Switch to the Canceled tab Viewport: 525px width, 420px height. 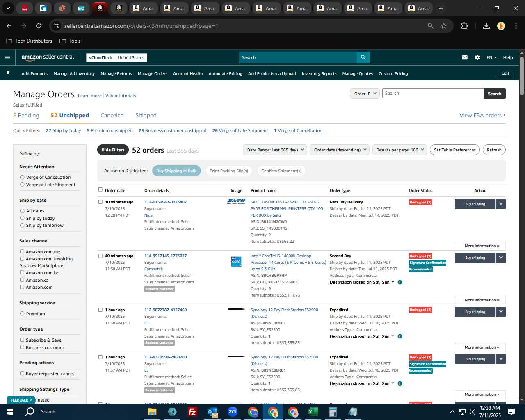112,116
